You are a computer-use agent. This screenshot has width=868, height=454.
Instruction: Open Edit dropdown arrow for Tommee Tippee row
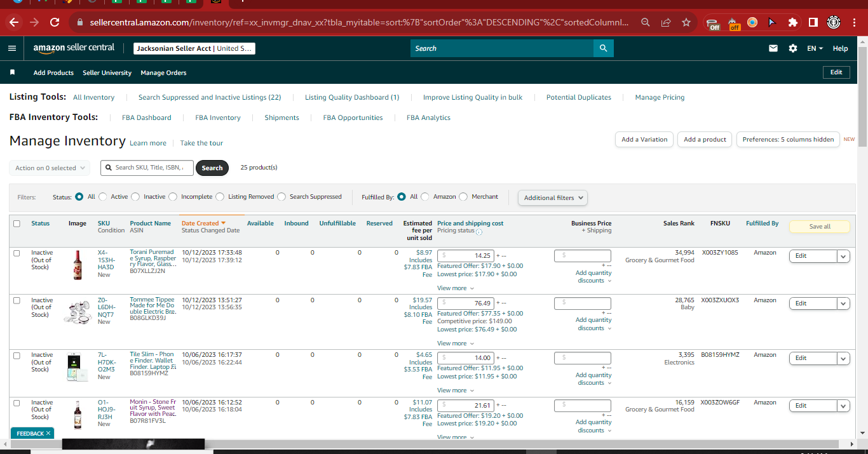843,304
